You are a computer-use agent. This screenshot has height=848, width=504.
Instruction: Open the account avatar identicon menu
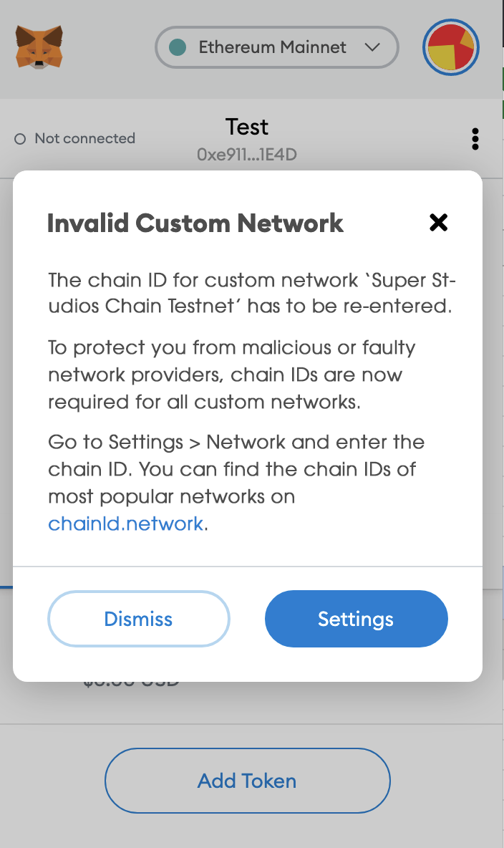click(451, 48)
